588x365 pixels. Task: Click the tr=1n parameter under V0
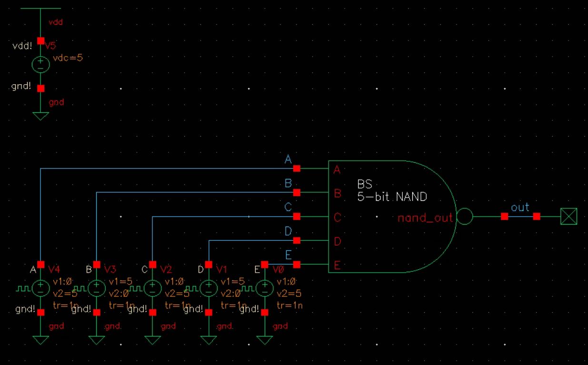coord(289,306)
